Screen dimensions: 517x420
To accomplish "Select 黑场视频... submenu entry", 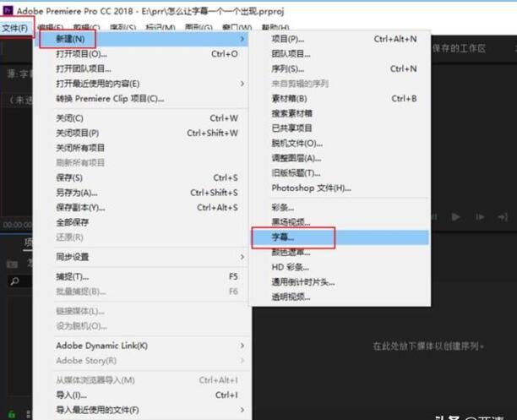I will click(340, 222).
